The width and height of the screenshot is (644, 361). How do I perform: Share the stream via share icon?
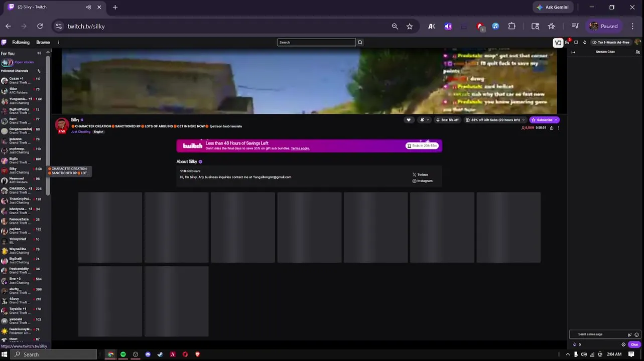pyautogui.click(x=551, y=128)
